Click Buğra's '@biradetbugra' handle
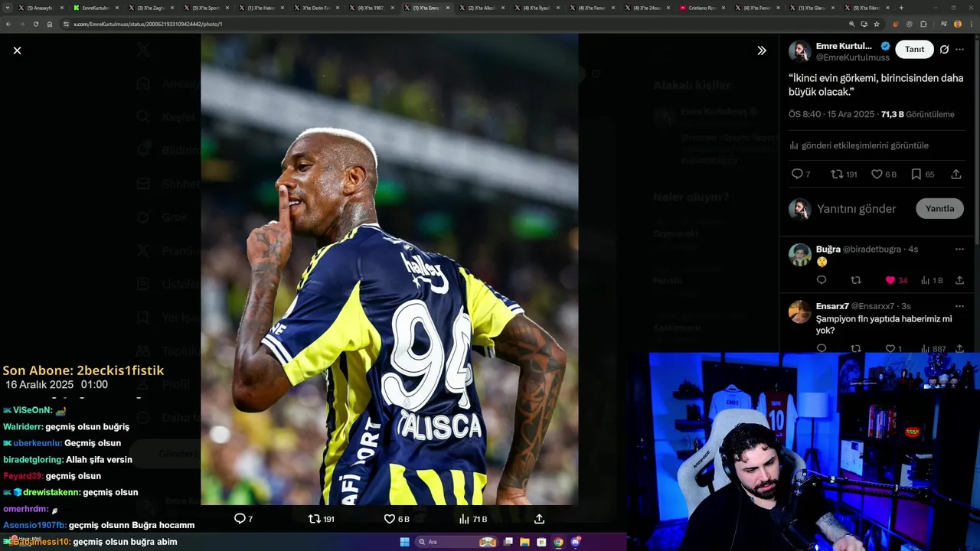 coord(871,249)
